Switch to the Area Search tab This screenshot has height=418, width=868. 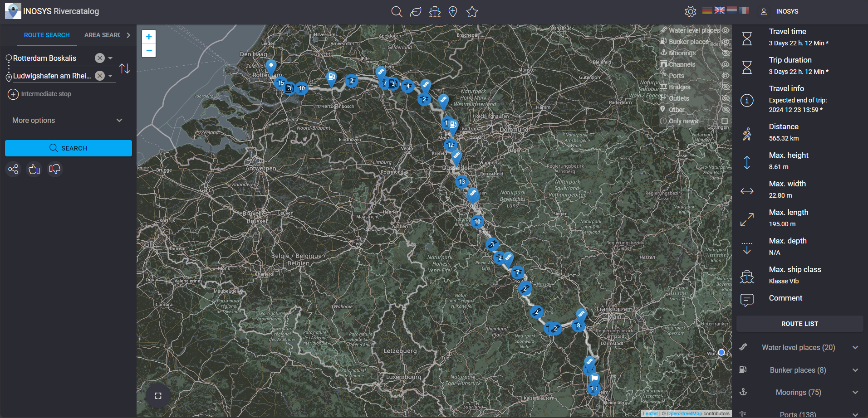(103, 35)
